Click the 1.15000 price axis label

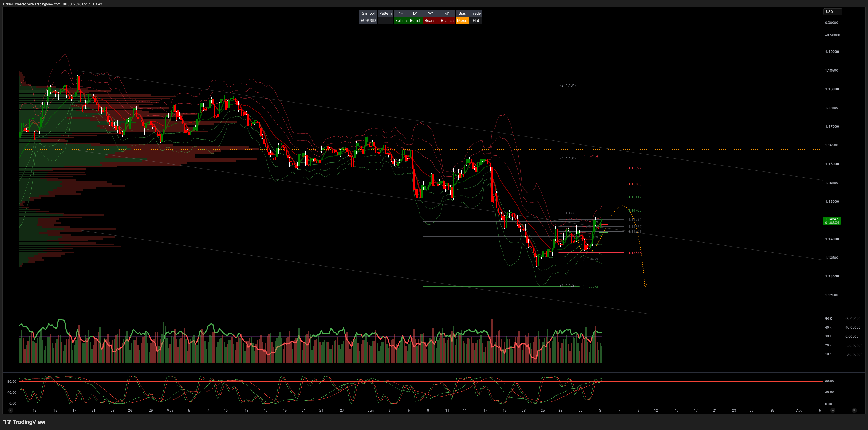click(x=832, y=201)
